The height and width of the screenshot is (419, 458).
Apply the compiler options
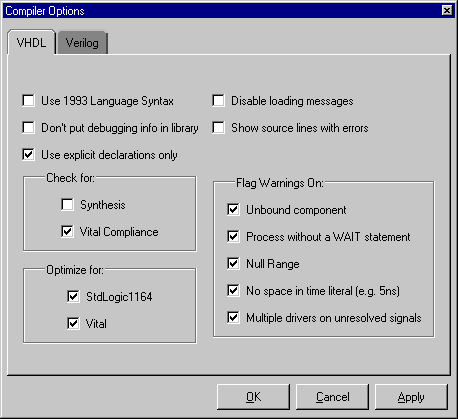(411, 397)
